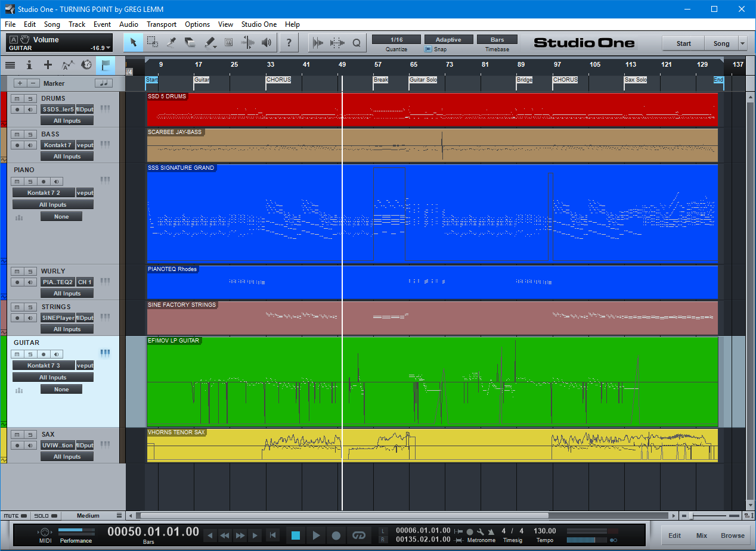756x551 pixels.
Task: Open the Mix console button
Action: coord(702,536)
